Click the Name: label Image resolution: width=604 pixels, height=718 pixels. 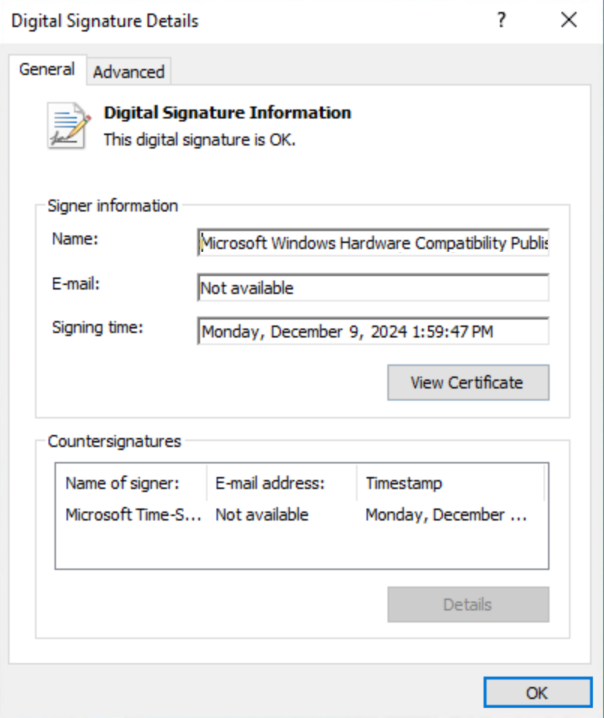pyautogui.click(x=75, y=239)
